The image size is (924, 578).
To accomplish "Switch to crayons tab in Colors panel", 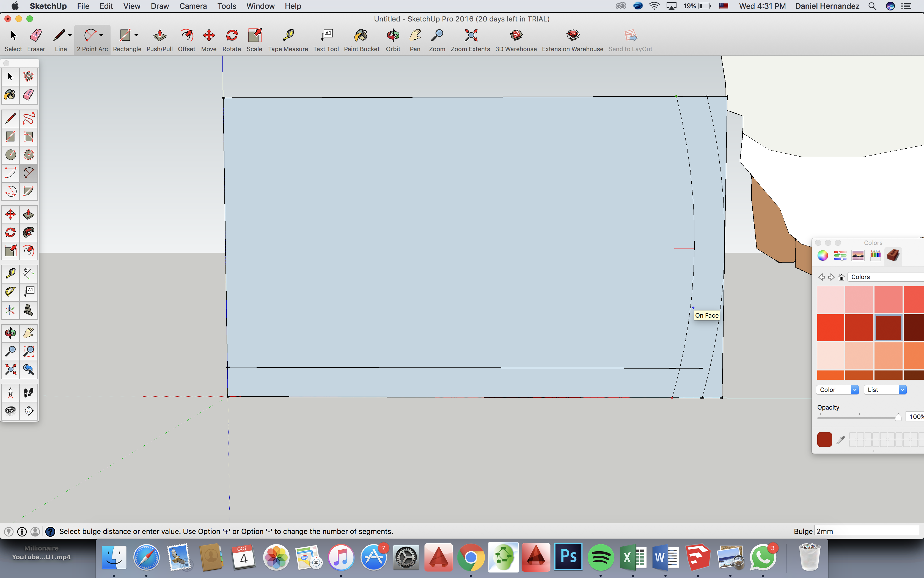I will [x=876, y=255].
